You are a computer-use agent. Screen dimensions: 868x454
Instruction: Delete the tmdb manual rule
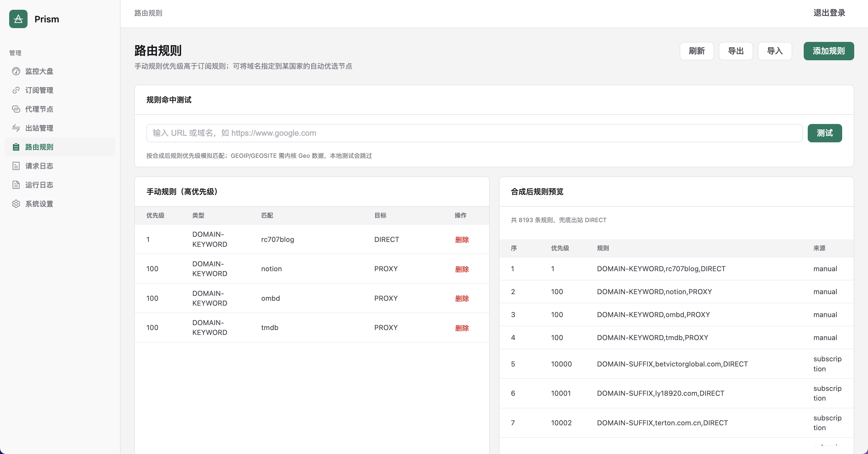pos(462,328)
